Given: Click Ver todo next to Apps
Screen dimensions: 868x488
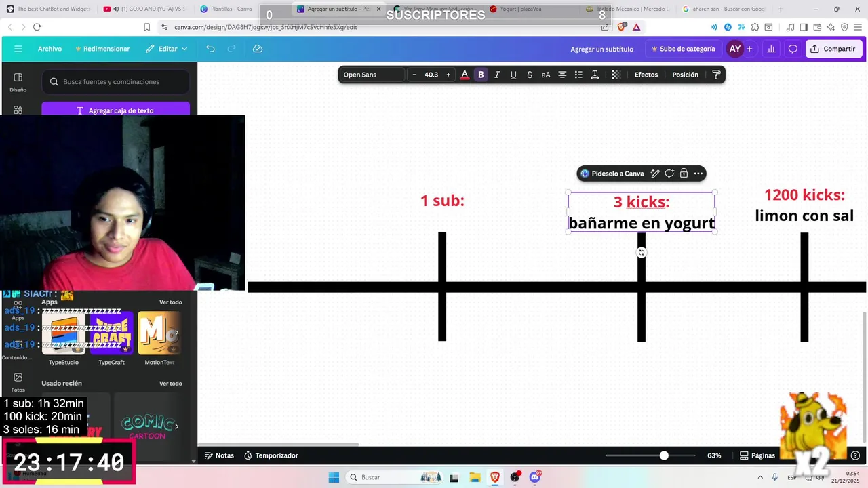Looking at the screenshot, I should (x=170, y=302).
